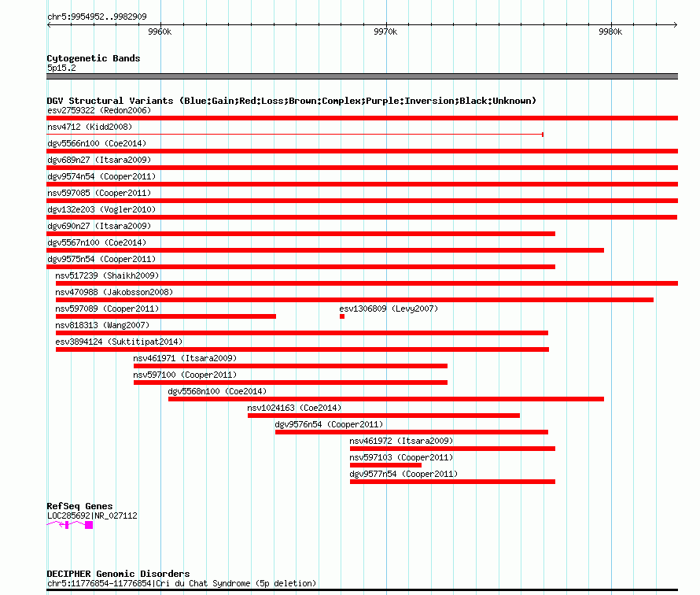Click the dgv132e203 (Vogler2010) label

pos(101,209)
